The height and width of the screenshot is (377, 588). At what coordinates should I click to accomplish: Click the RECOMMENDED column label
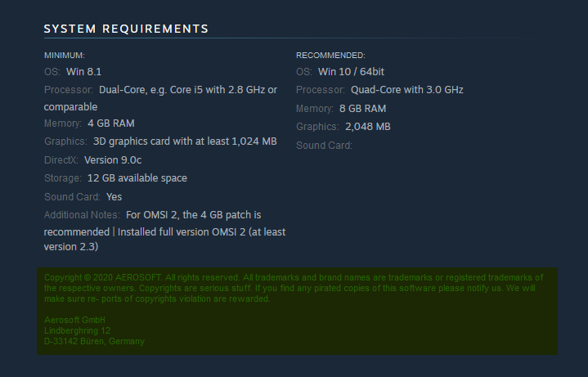coord(330,56)
